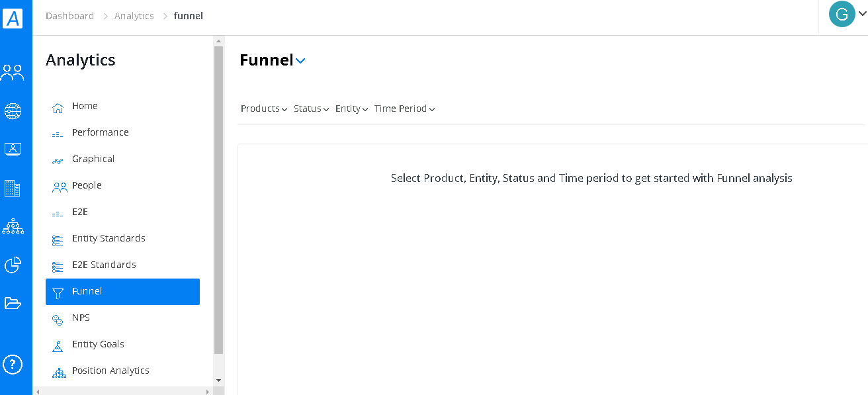
Task: Expand the Funnel title chevron
Action: pos(300,61)
